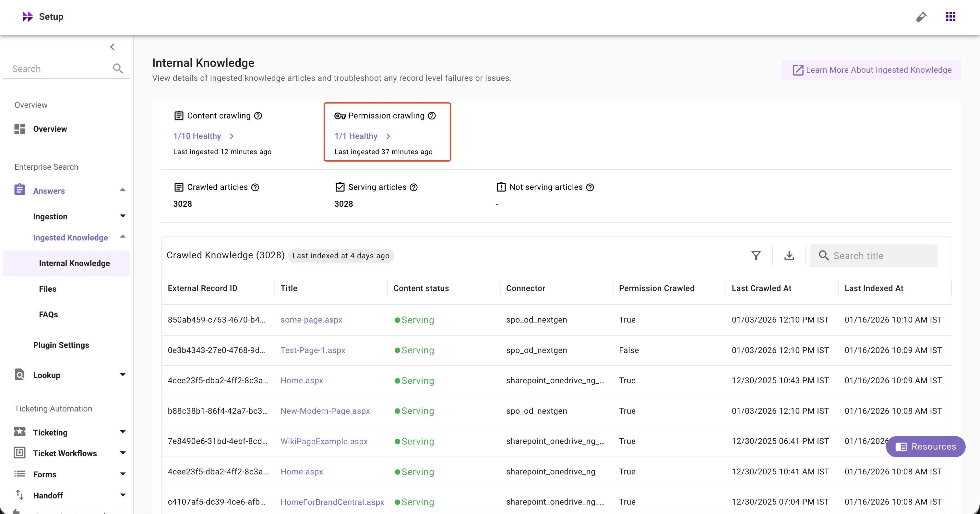This screenshot has height=514, width=980.
Task: Open the Files menu item
Action: click(48, 289)
